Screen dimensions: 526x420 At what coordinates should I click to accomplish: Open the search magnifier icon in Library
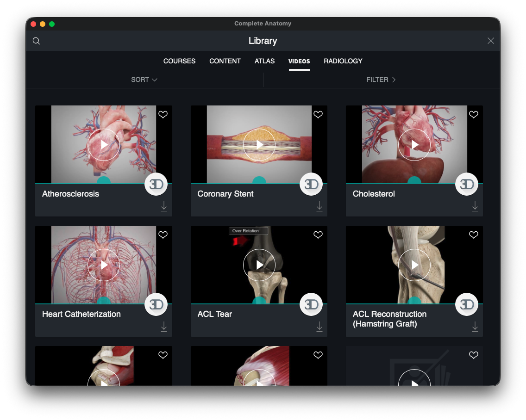coord(36,41)
